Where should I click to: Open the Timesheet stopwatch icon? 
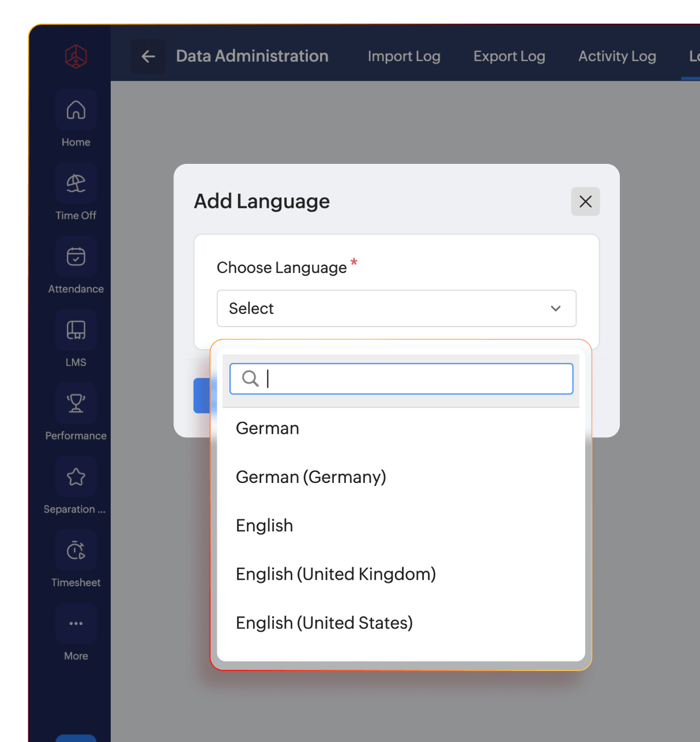[76, 549]
